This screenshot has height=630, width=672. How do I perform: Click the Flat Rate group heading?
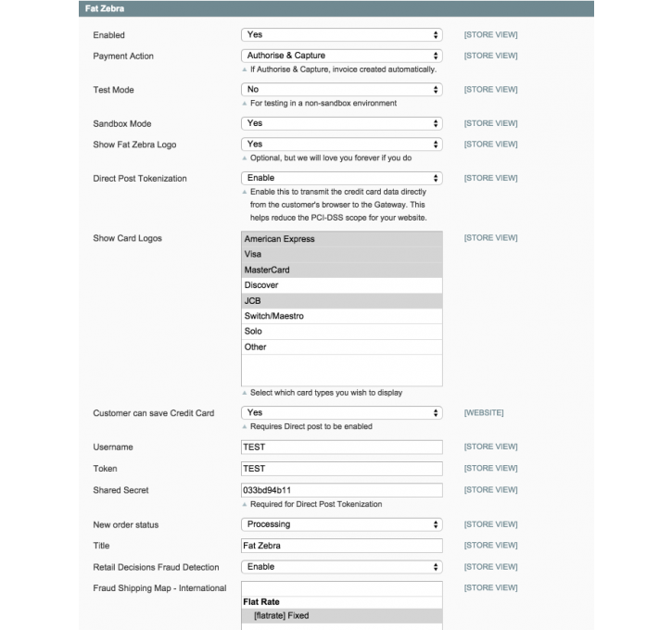click(261, 601)
